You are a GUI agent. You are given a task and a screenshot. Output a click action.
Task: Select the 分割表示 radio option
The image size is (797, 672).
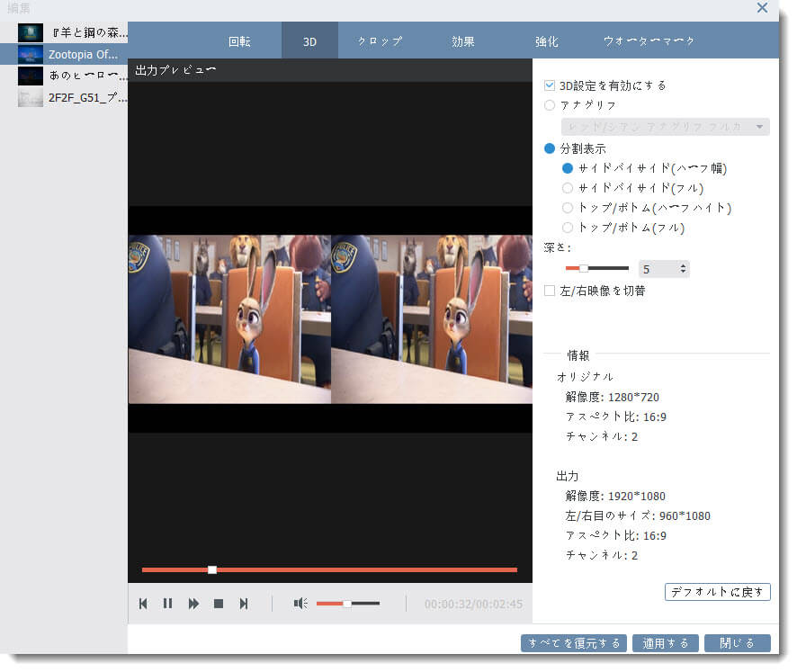tap(550, 148)
